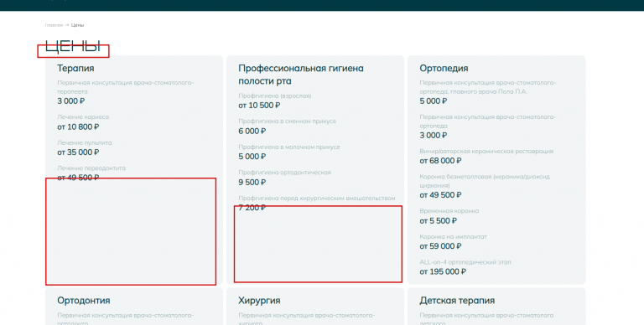The width and height of the screenshot is (644, 325).
Task: Click 'Профгигиена в молочном прикусе' label
Action: coord(289,147)
